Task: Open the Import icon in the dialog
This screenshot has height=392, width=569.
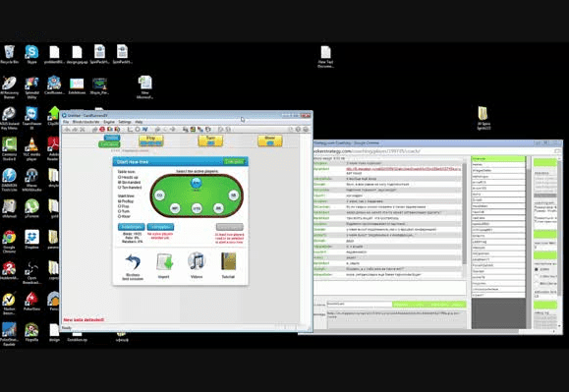Action: pyautogui.click(x=164, y=261)
